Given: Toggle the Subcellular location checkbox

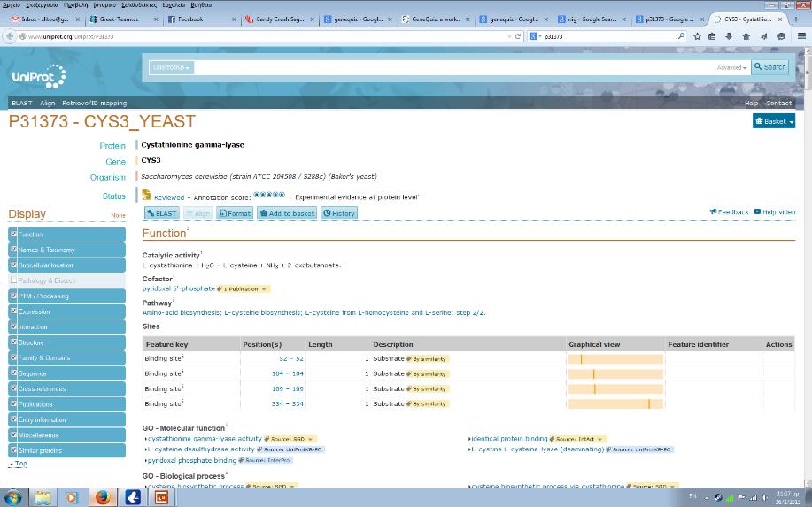Looking at the screenshot, I should pyautogui.click(x=14, y=265).
